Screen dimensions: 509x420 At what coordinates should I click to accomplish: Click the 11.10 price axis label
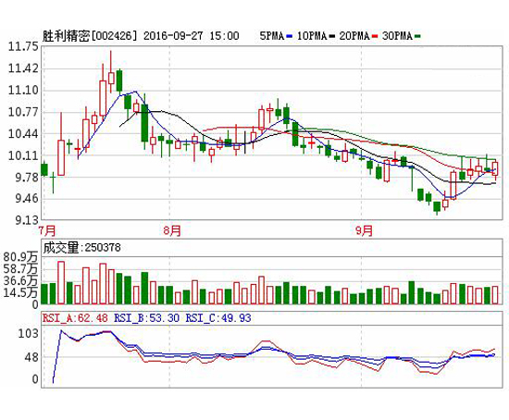(23, 91)
